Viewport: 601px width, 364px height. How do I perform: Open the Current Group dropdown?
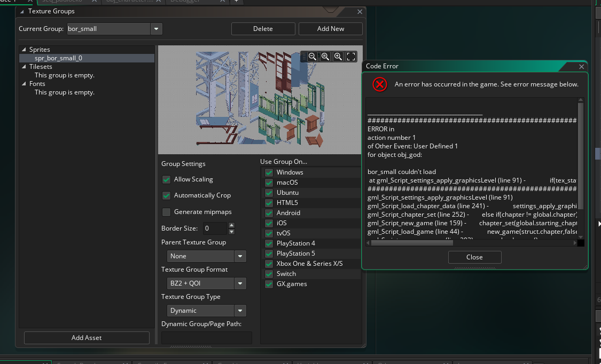click(x=155, y=29)
